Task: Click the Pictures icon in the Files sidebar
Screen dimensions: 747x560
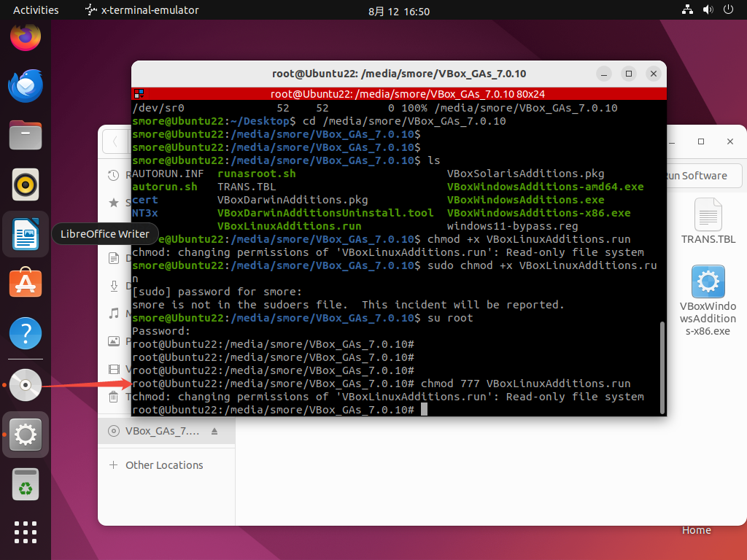Action: pos(113,341)
